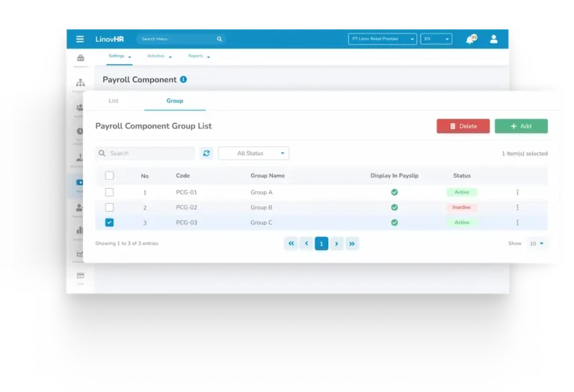
Task: Click the green Add button
Action: tap(521, 126)
